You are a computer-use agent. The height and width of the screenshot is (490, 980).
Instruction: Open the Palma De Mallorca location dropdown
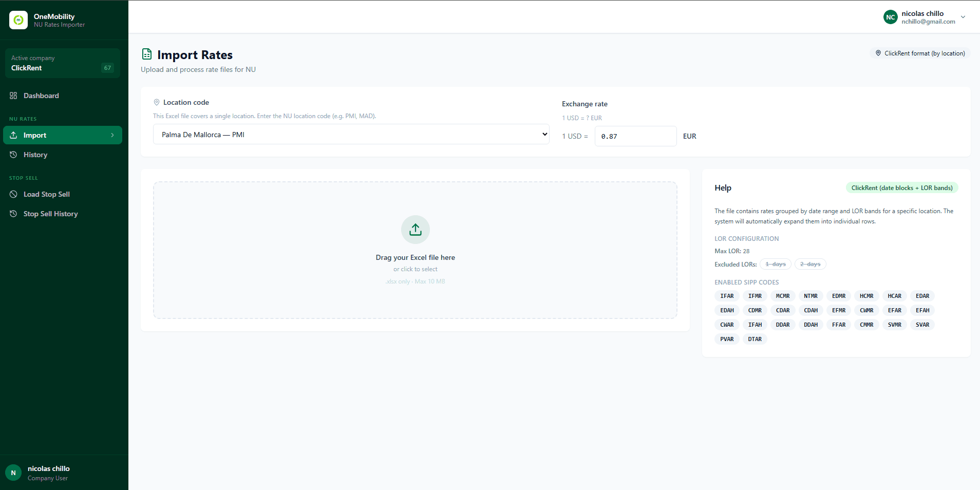(351, 135)
